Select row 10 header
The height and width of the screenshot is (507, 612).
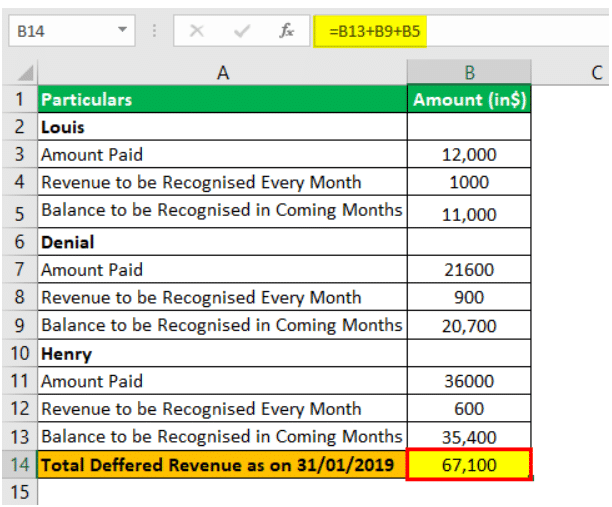pos(20,353)
